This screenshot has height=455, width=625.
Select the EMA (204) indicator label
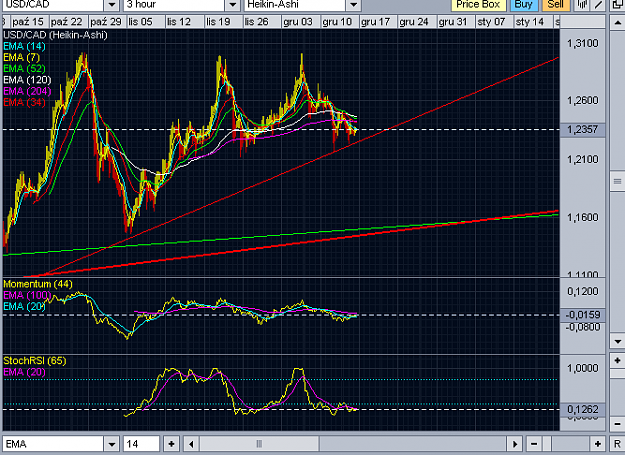(x=27, y=91)
